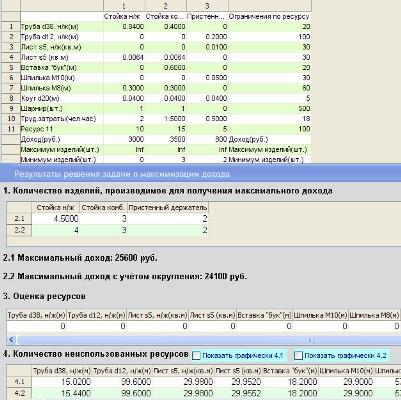Click the 'Стойка комб.' header in the results table

pyautogui.click(x=103, y=208)
